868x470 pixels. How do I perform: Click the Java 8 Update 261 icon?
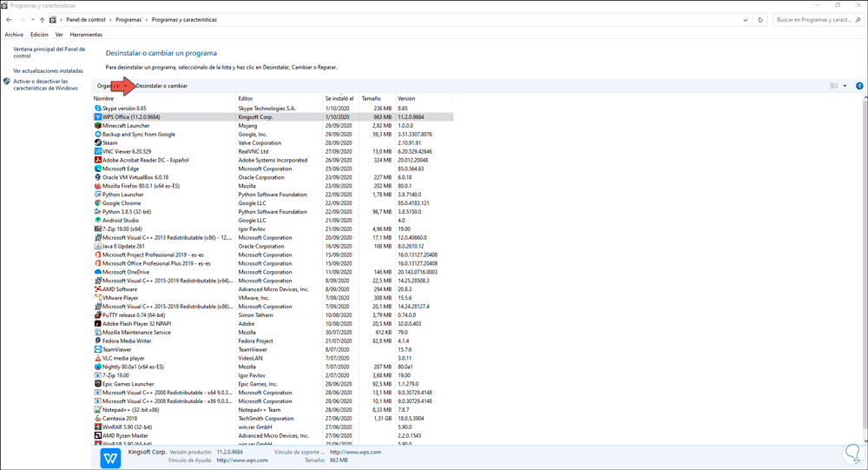pos(98,246)
